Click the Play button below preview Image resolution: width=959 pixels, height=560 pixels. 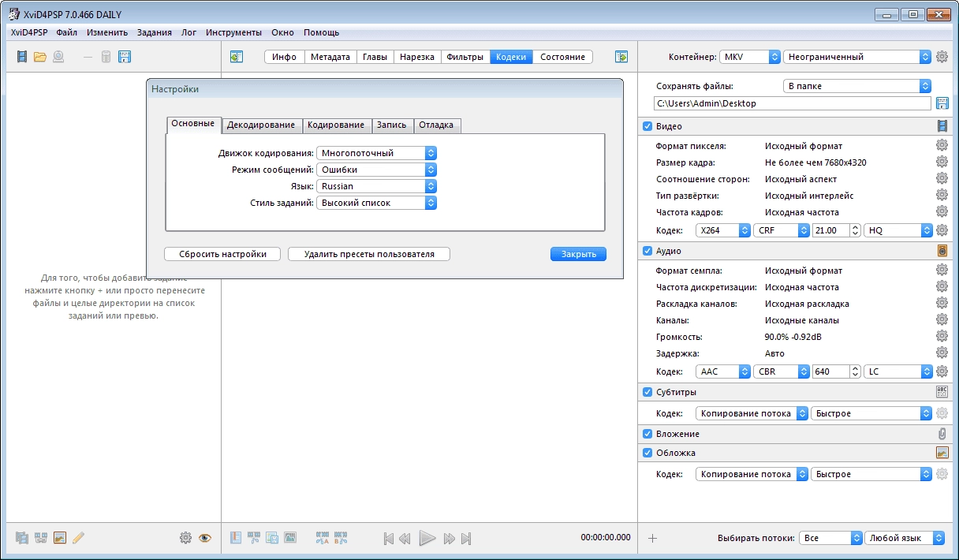[x=427, y=538]
